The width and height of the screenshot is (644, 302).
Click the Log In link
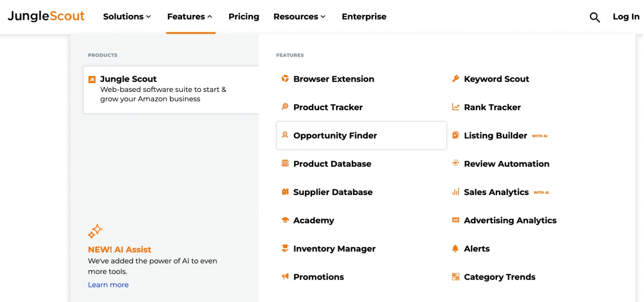626,16
